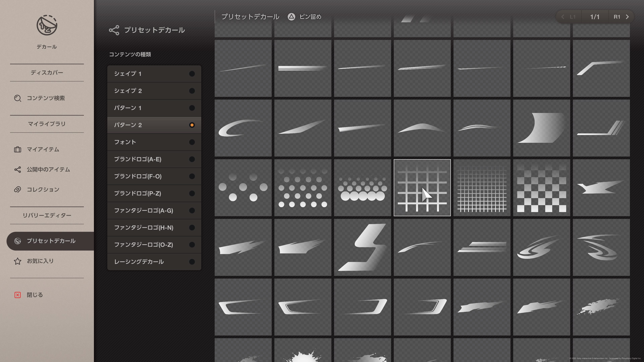This screenshot has height=362, width=644.
Task: Select the フォント radio option
Action: (x=192, y=142)
